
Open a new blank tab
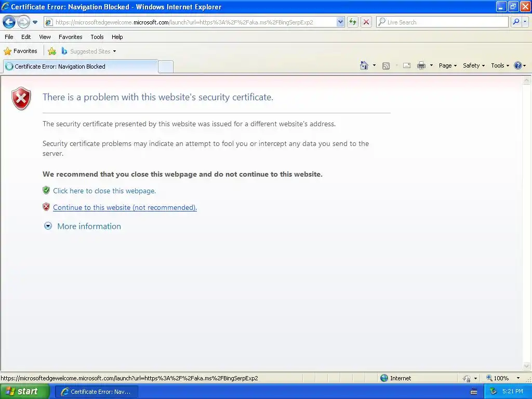[166, 66]
